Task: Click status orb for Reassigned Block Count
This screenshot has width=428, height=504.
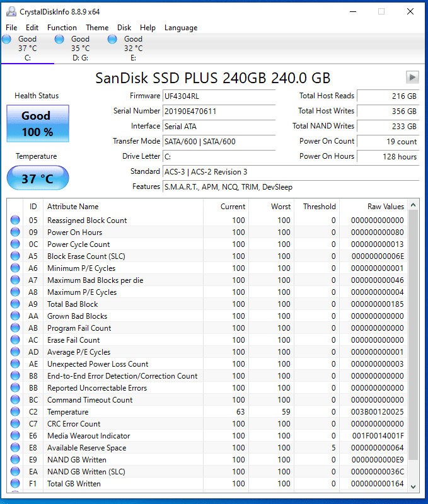Action: pos(15,220)
